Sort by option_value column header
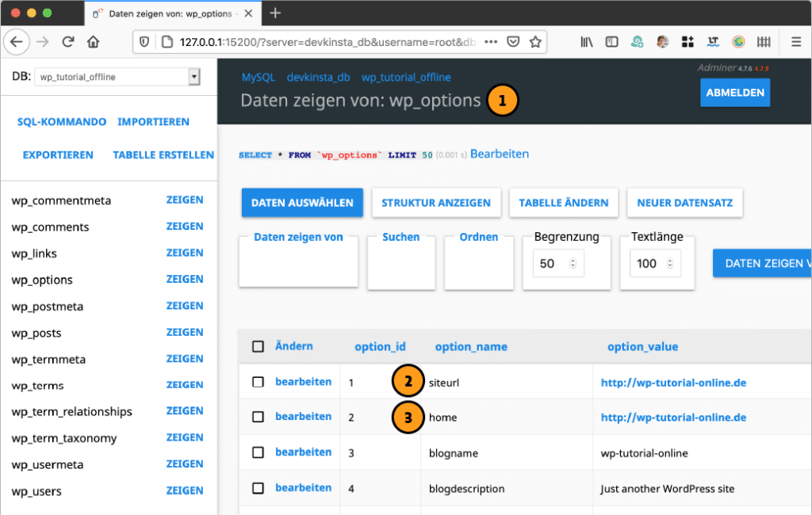The width and height of the screenshot is (812, 515). click(642, 347)
